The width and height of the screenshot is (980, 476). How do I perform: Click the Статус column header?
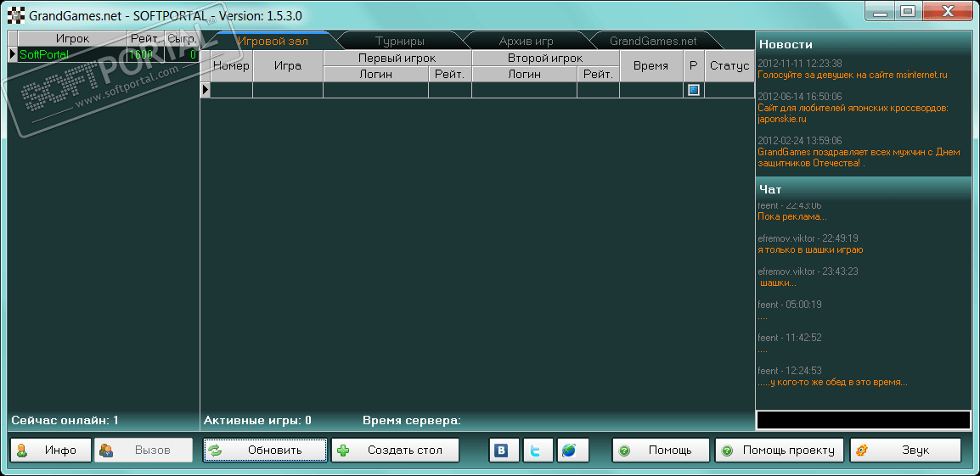click(729, 65)
